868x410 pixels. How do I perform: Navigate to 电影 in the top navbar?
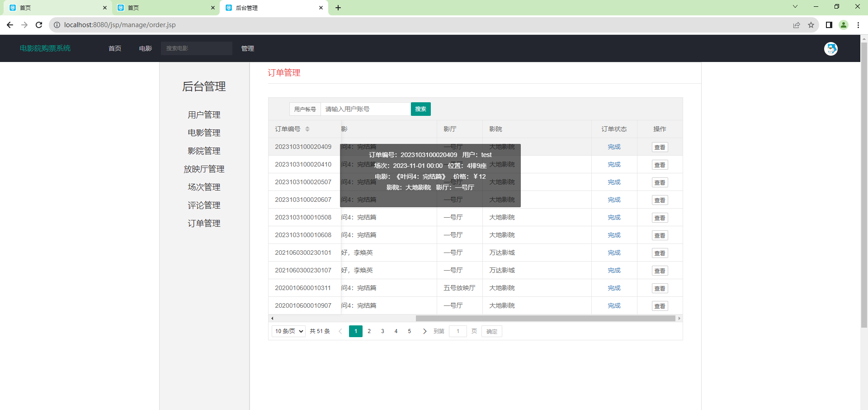click(x=145, y=48)
